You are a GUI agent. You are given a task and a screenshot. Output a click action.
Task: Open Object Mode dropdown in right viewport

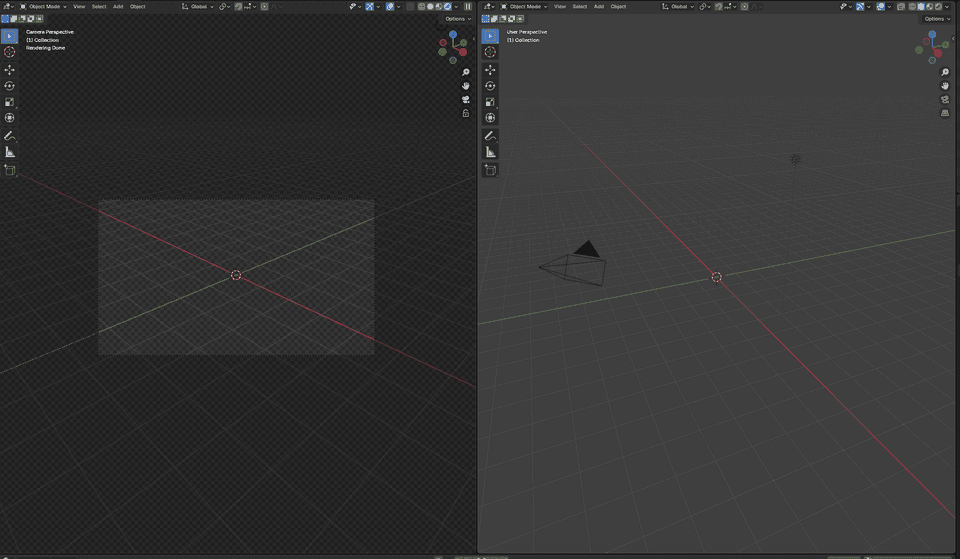(523, 7)
